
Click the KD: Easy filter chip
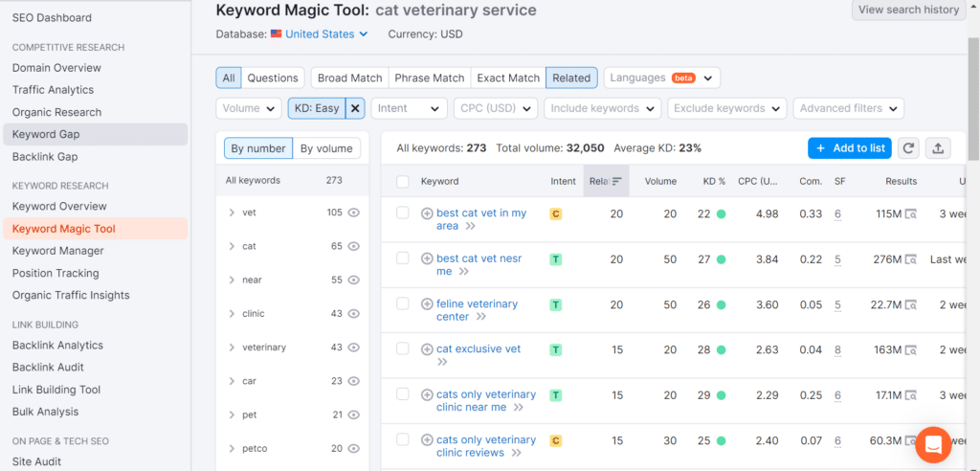coord(317,108)
